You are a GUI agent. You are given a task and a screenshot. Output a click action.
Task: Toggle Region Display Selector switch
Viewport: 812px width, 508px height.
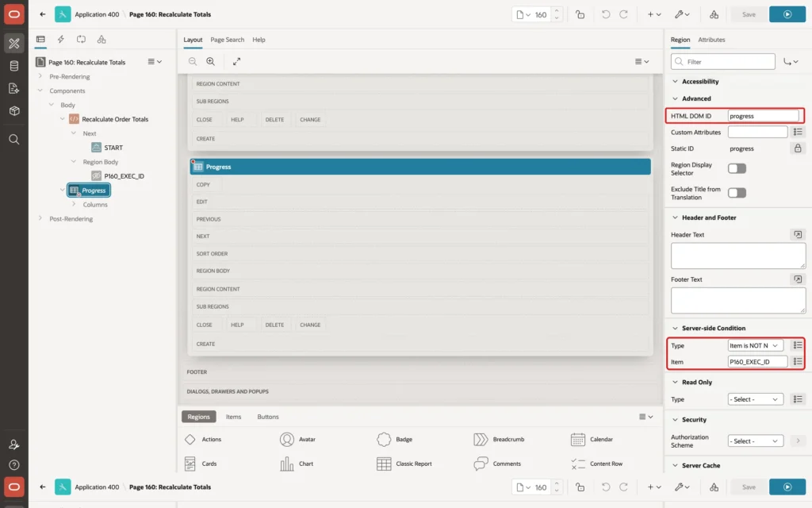pyautogui.click(x=737, y=168)
